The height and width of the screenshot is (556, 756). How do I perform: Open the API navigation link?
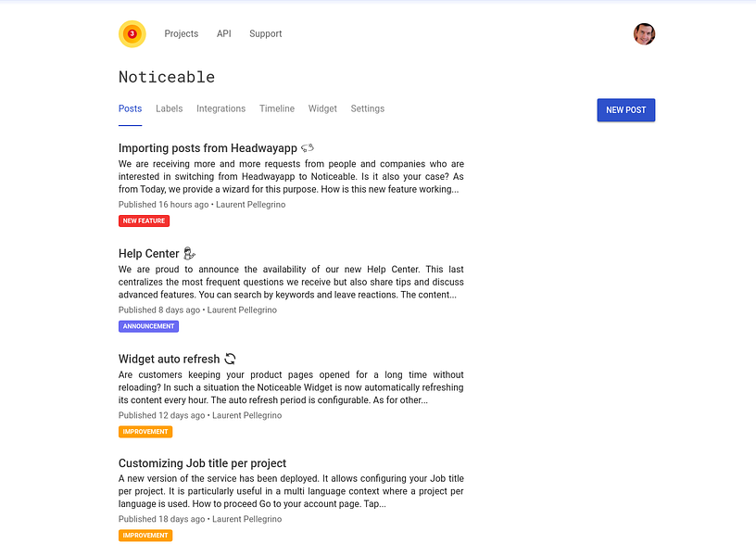click(x=223, y=33)
